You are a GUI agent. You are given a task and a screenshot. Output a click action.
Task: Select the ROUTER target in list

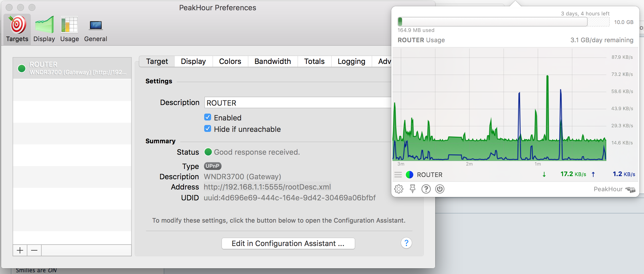pos(72,68)
